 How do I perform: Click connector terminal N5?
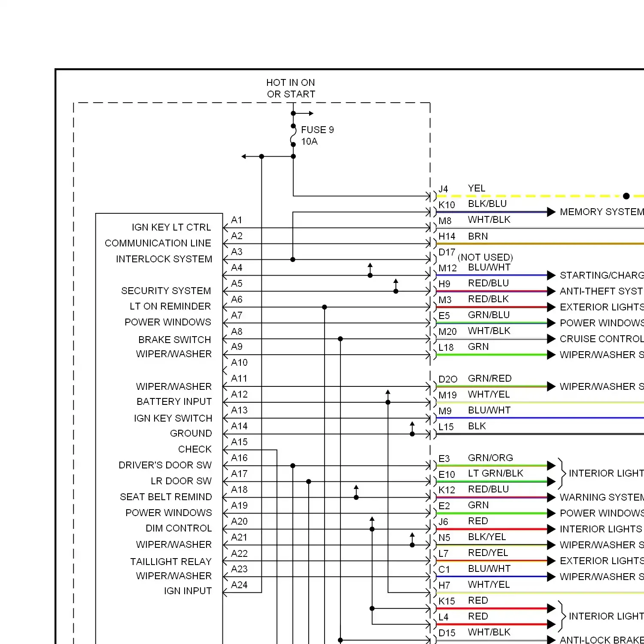[444, 538]
